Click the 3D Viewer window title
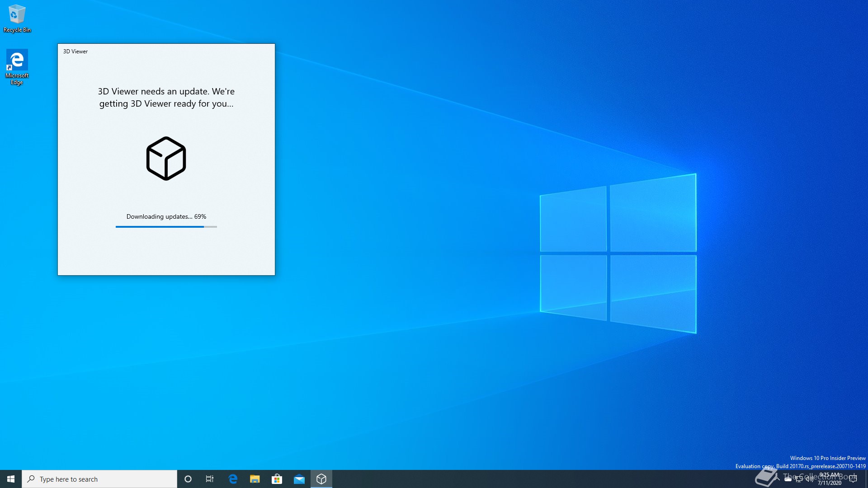868x488 pixels. (x=75, y=52)
